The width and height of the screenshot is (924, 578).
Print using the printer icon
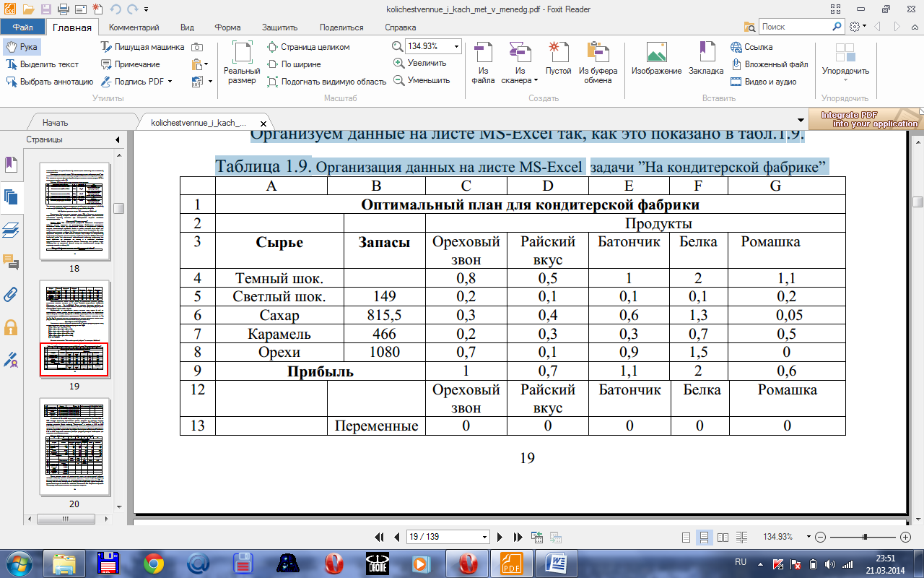(x=63, y=9)
